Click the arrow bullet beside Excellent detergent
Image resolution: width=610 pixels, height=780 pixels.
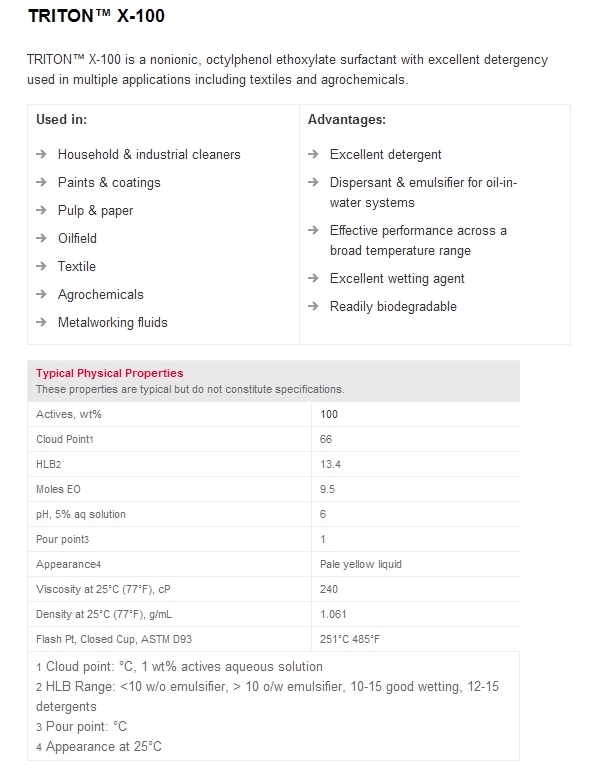(313, 154)
